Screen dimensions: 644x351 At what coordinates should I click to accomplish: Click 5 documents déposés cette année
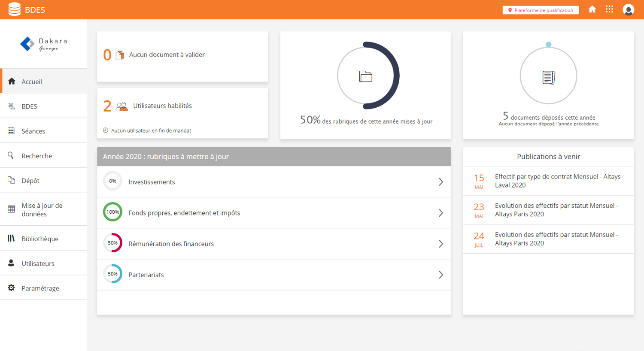pyautogui.click(x=549, y=116)
